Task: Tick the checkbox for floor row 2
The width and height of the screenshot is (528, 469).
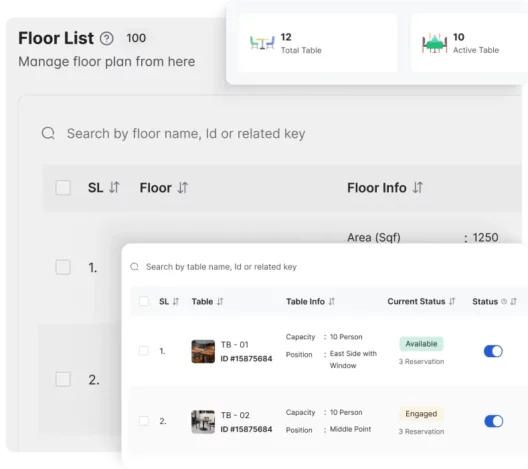Action: [x=63, y=379]
